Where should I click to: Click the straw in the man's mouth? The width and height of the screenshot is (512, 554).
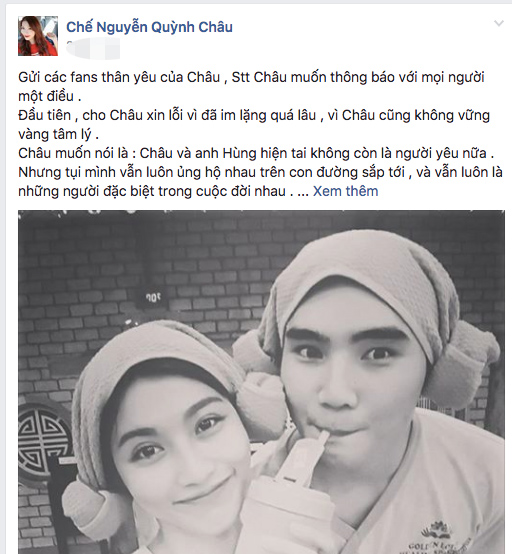[322, 441]
